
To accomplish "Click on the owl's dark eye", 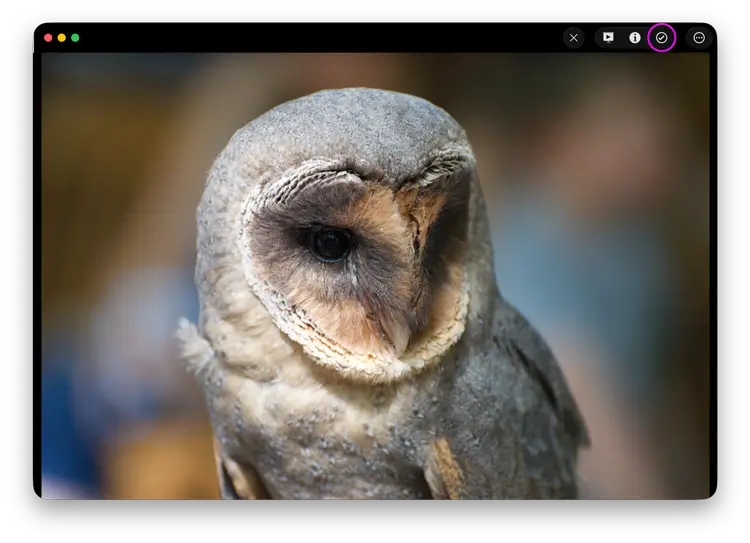I will tap(329, 242).
